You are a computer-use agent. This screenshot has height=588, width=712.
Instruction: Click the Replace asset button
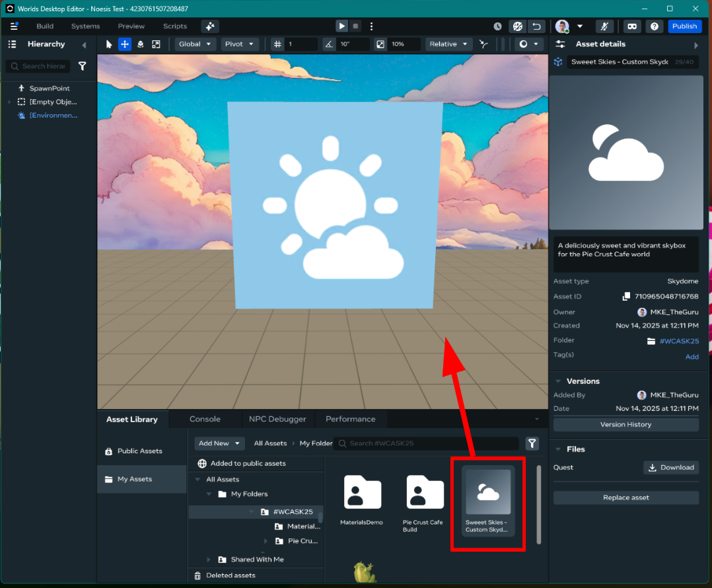(x=625, y=497)
